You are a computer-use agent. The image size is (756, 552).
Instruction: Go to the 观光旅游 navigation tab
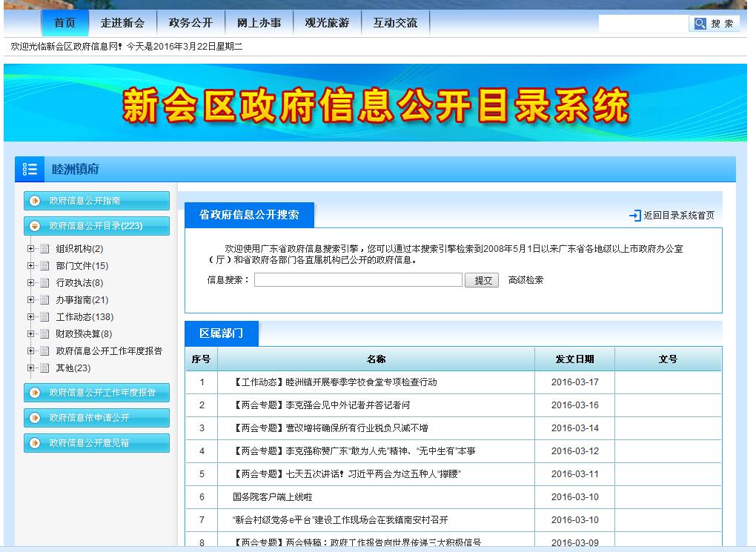pyautogui.click(x=327, y=23)
